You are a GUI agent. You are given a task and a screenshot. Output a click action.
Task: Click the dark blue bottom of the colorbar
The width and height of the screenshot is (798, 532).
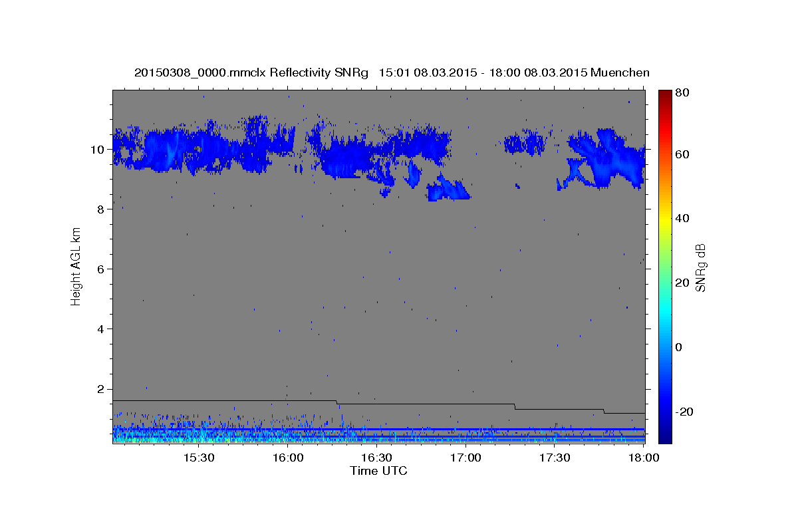[665, 436]
